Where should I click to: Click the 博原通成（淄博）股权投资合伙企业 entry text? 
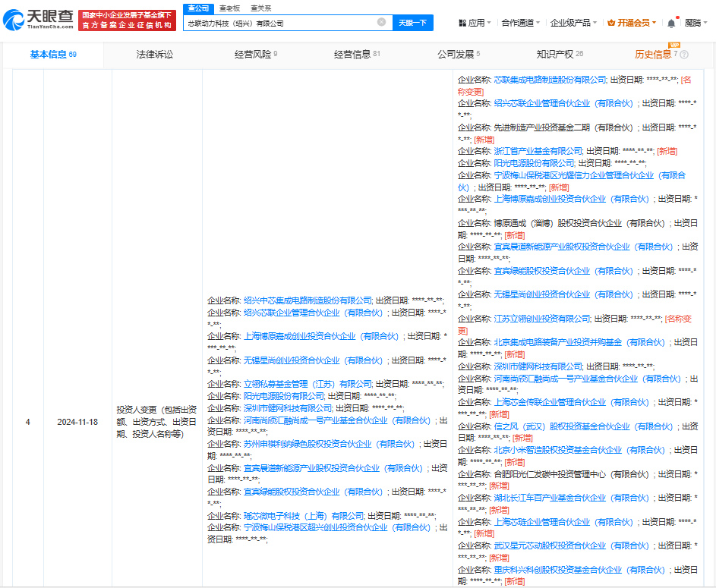point(579,223)
